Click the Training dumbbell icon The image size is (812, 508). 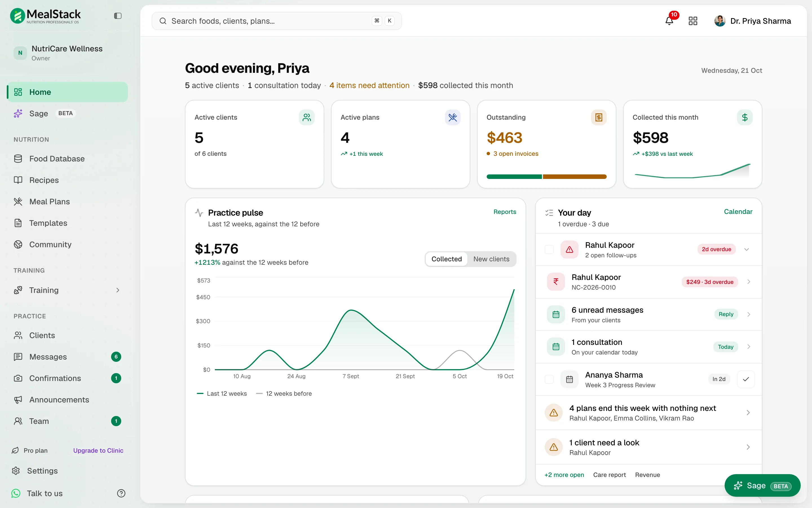pyautogui.click(x=18, y=290)
